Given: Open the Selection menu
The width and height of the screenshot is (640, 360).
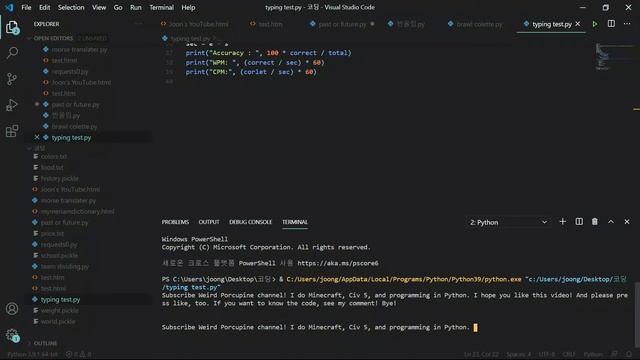Looking at the screenshot, I should coord(71,7).
